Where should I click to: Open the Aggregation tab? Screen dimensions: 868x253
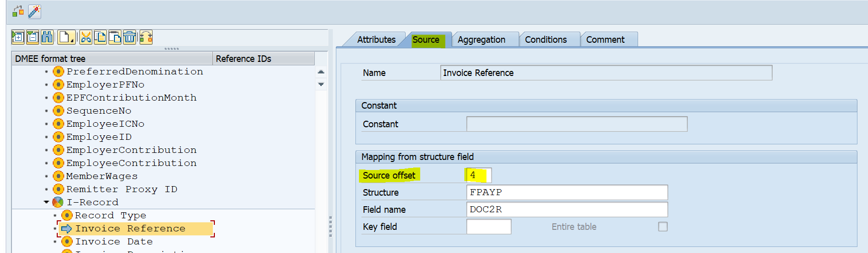point(481,40)
